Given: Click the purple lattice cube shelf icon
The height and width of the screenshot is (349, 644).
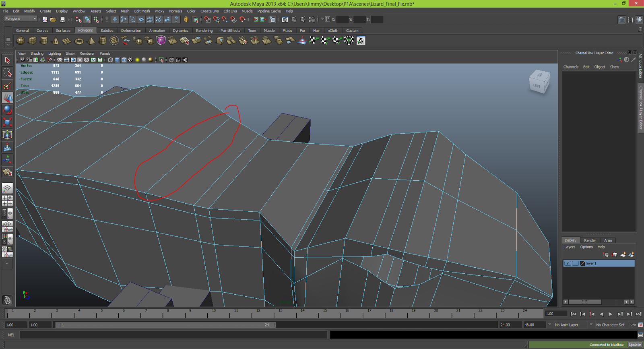Looking at the screenshot, I should pos(161,40).
